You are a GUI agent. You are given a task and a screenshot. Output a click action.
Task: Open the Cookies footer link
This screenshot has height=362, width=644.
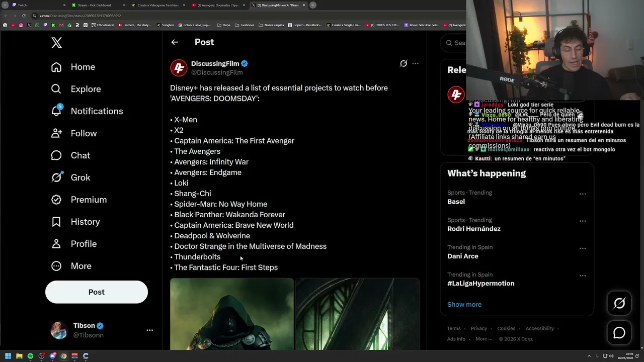point(506,328)
